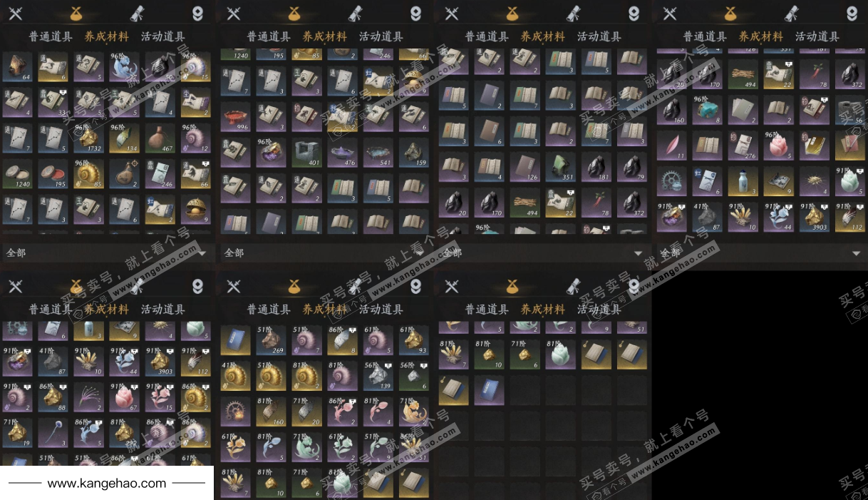Switch to 普通道具 tab above the empty slots
The width and height of the screenshot is (868, 500).
point(487,310)
